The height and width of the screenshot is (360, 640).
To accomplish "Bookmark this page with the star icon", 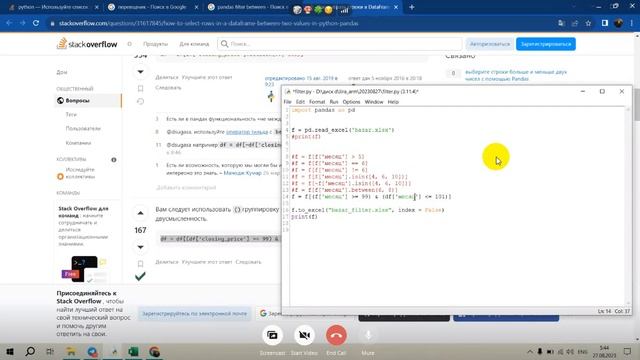I will coord(588,23).
